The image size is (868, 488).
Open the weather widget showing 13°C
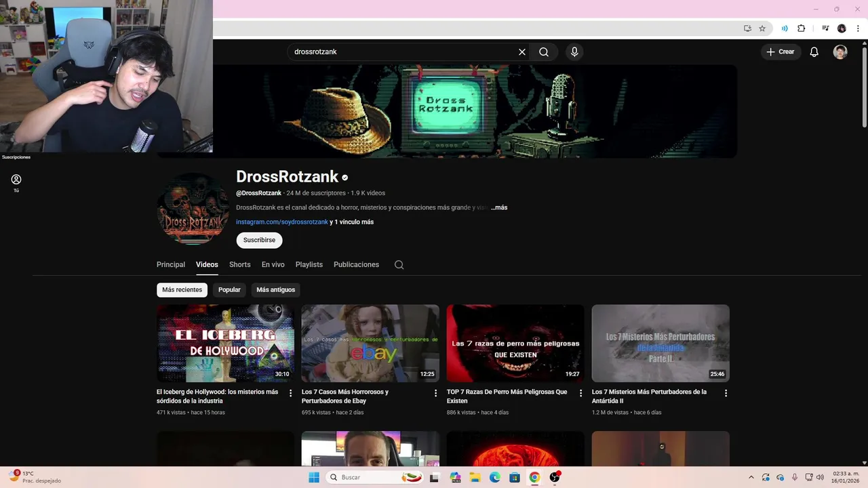(34, 477)
